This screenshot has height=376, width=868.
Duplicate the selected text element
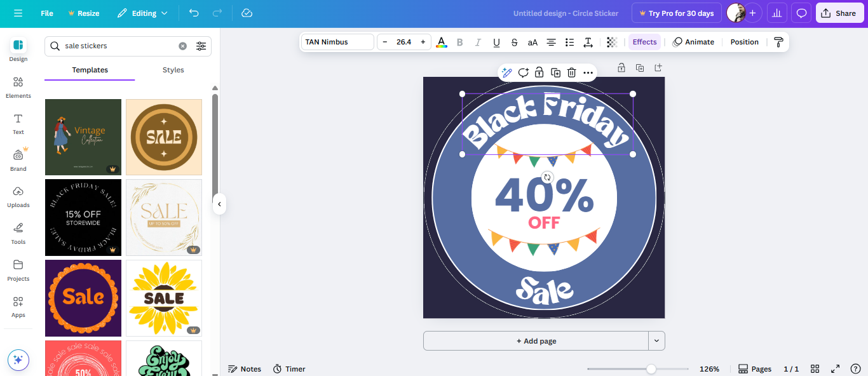coord(555,72)
